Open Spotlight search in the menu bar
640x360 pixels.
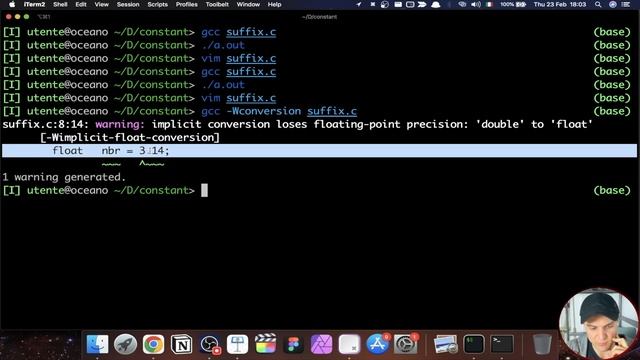point(598,4)
